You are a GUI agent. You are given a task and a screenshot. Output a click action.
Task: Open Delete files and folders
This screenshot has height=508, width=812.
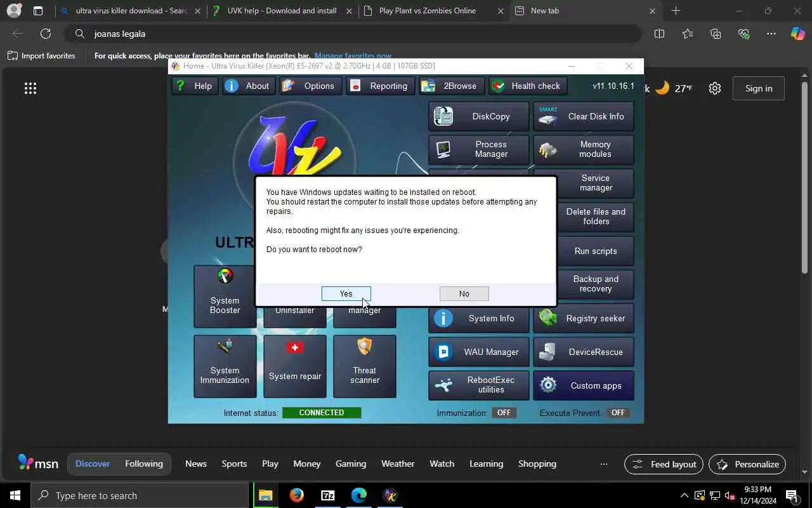coord(594,217)
